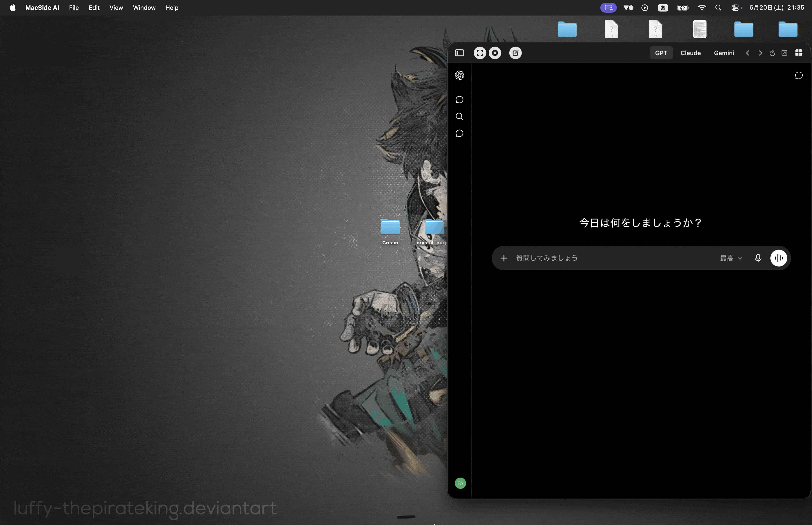This screenshot has height=525, width=812.
Task: Go forward with the right chevron arrow
Action: pyautogui.click(x=760, y=53)
